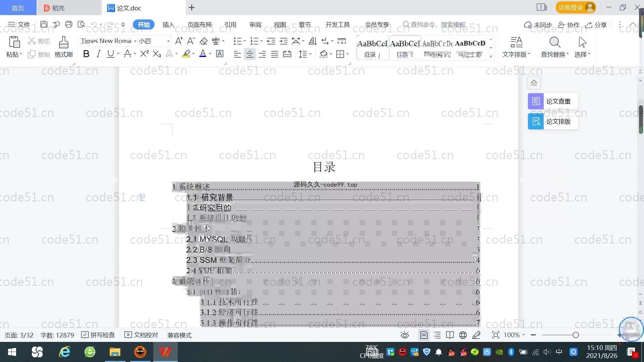644x362 pixels.
Task: Open the References ribbon tab
Action: (230, 24)
